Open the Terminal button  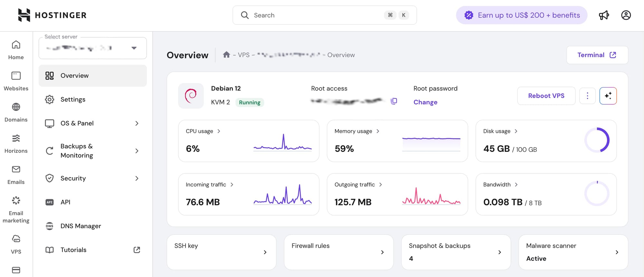[597, 55]
